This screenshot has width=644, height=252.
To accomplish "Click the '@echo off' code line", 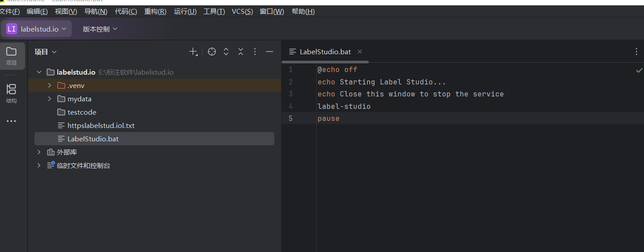I will point(338,70).
